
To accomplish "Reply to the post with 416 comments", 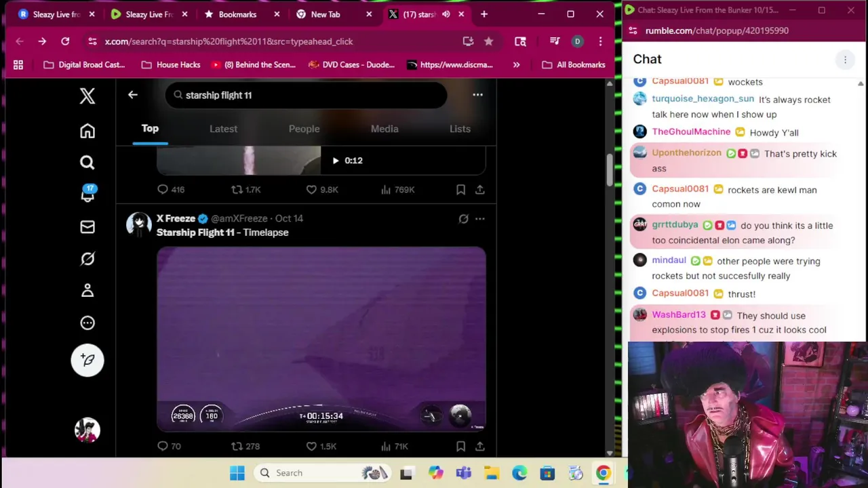I will point(171,190).
